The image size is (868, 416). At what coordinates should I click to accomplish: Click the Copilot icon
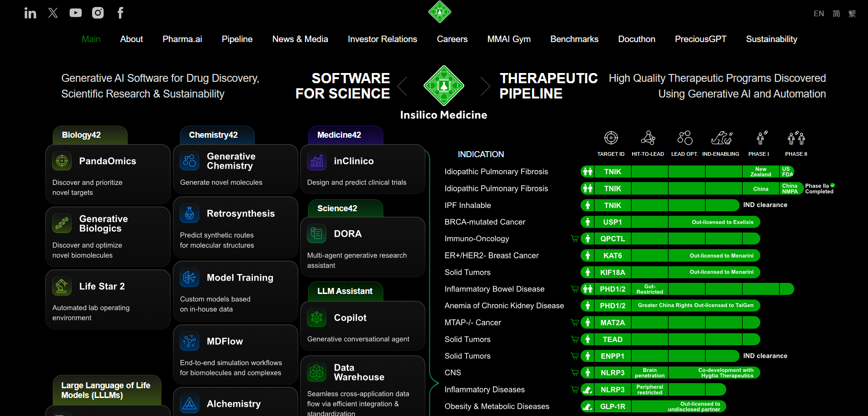317,318
